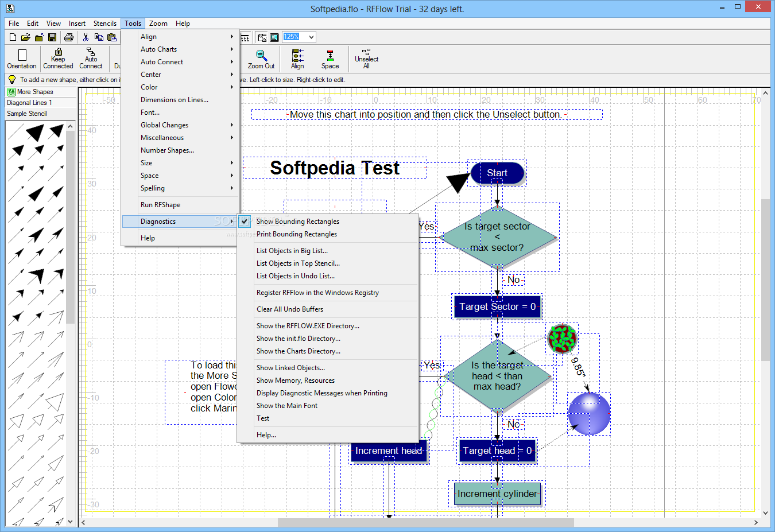Screen dimensions: 775x532
Task: Open the zoom percentage dropdown
Action: click(x=311, y=37)
